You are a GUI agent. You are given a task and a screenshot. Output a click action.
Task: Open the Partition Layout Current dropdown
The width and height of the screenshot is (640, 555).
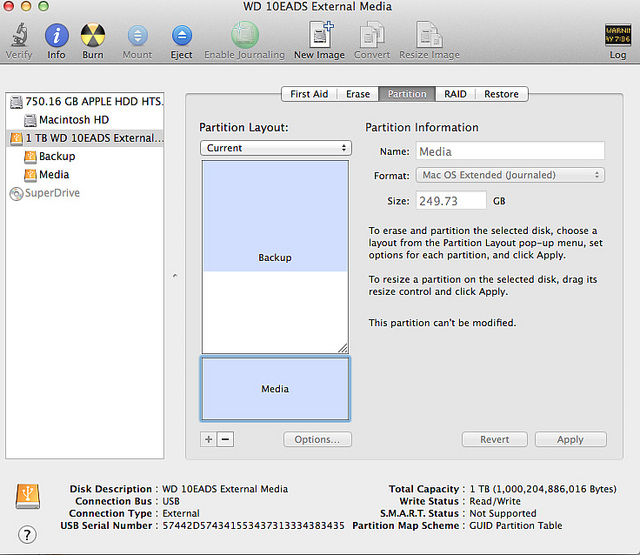click(x=276, y=148)
